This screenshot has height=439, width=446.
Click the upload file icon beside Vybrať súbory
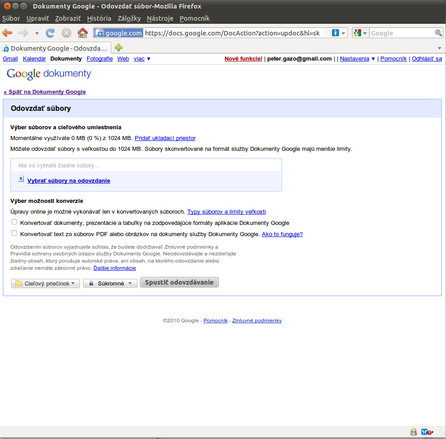pyautogui.click(x=21, y=179)
